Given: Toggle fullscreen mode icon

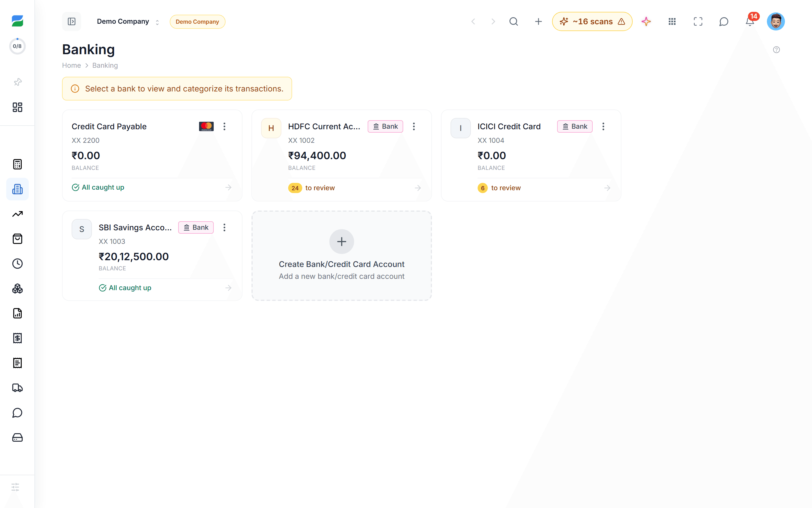Looking at the screenshot, I should [698, 21].
